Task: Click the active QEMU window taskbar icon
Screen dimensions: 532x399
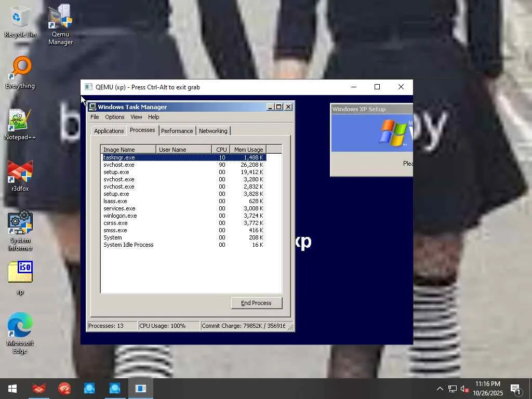Action: tap(140, 389)
